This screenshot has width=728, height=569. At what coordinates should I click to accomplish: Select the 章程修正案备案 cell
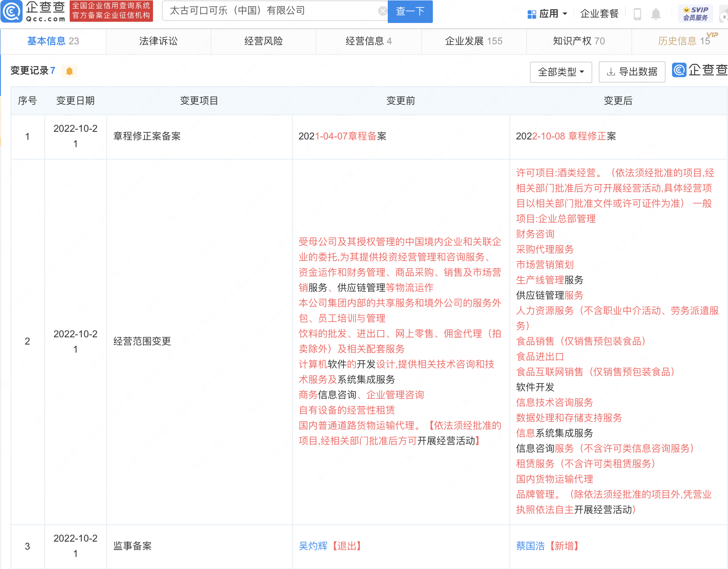click(x=199, y=137)
